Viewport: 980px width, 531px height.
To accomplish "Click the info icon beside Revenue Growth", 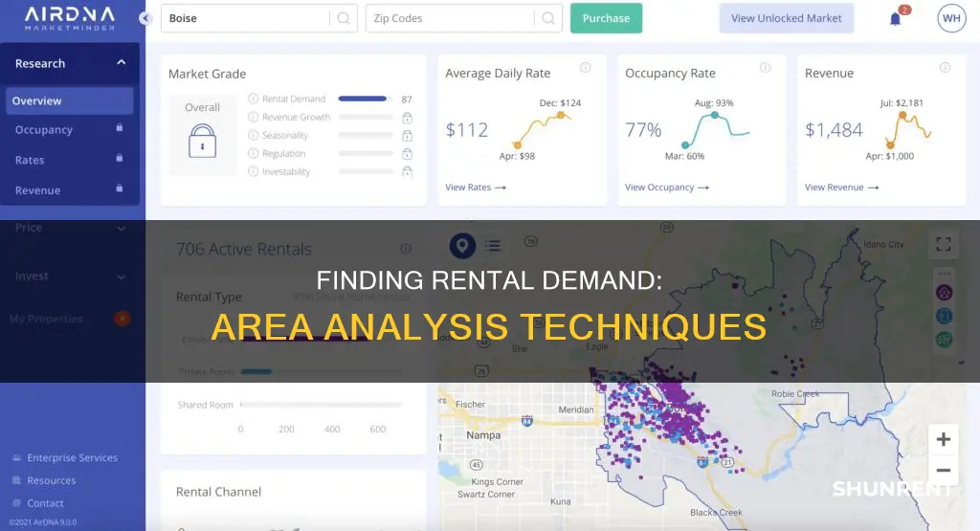I will click(x=253, y=117).
